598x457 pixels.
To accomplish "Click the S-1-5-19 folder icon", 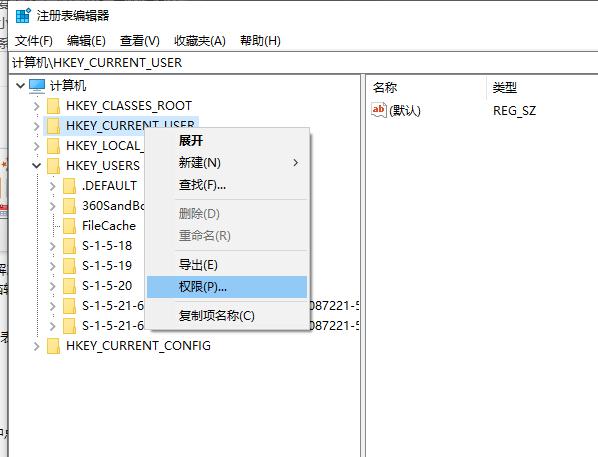I will tap(69, 266).
